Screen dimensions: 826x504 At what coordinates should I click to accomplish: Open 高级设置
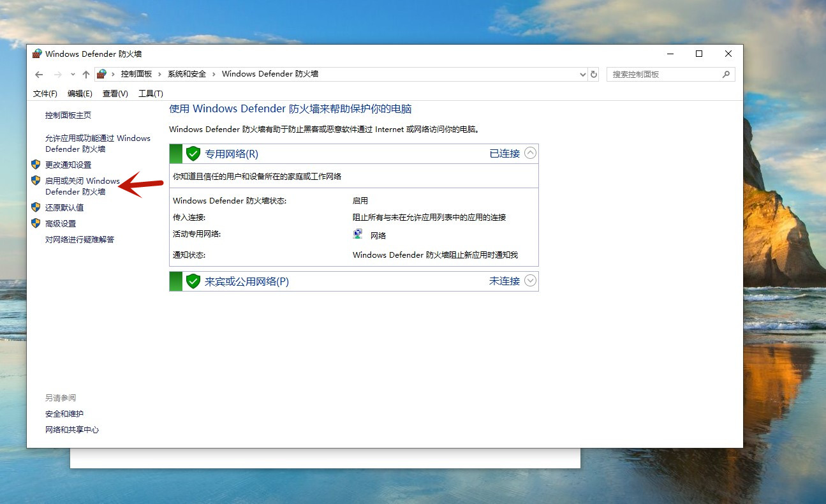pyautogui.click(x=61, y=223)
